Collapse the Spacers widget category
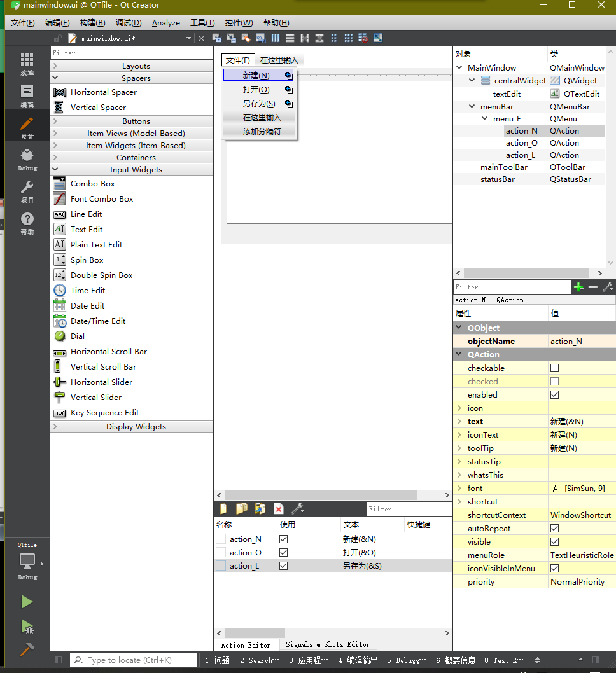This screenshot has height=673, width=616. [132, 78]
